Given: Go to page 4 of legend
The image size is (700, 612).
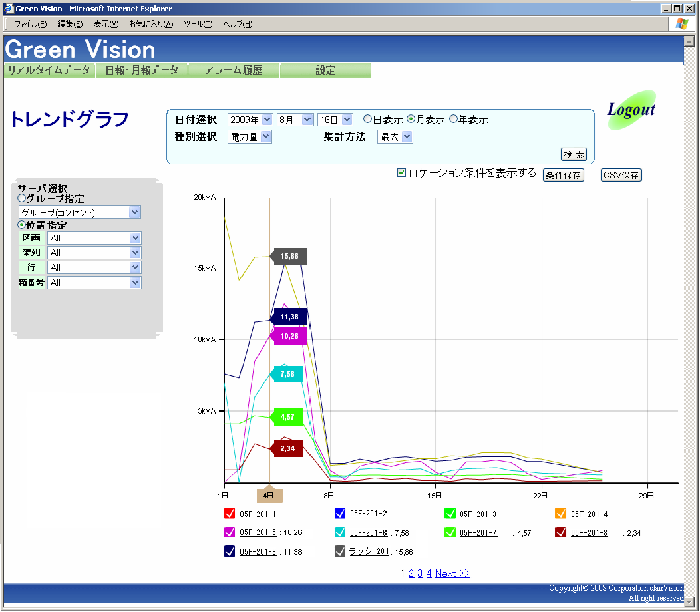Looking at the screenshot, I should 429,573.
